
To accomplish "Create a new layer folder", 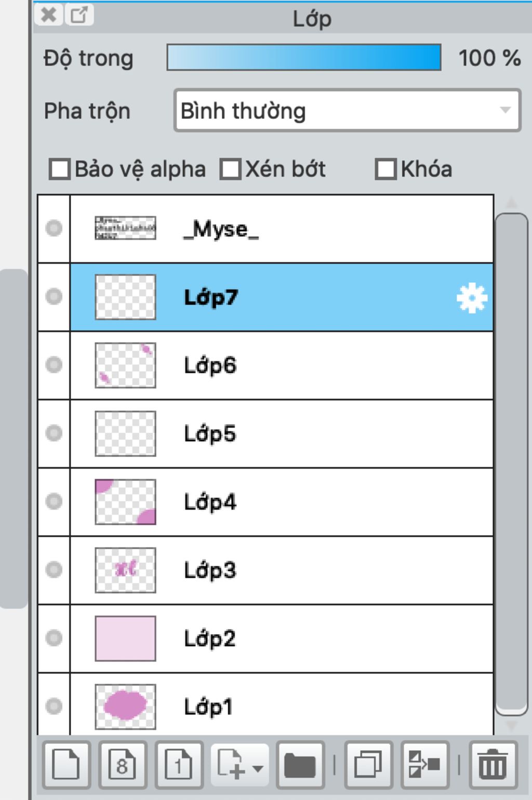I will [x=300, y=764].
